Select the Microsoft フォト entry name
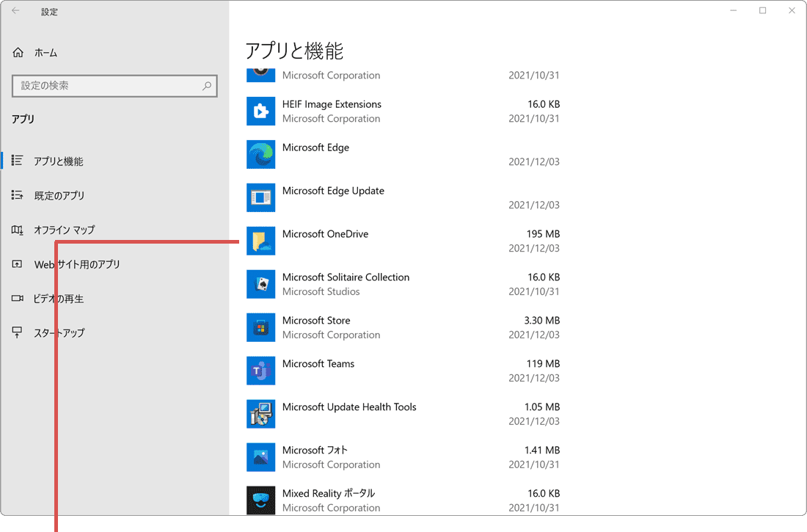This screenshot has width=807, height=532. (315, 450)
